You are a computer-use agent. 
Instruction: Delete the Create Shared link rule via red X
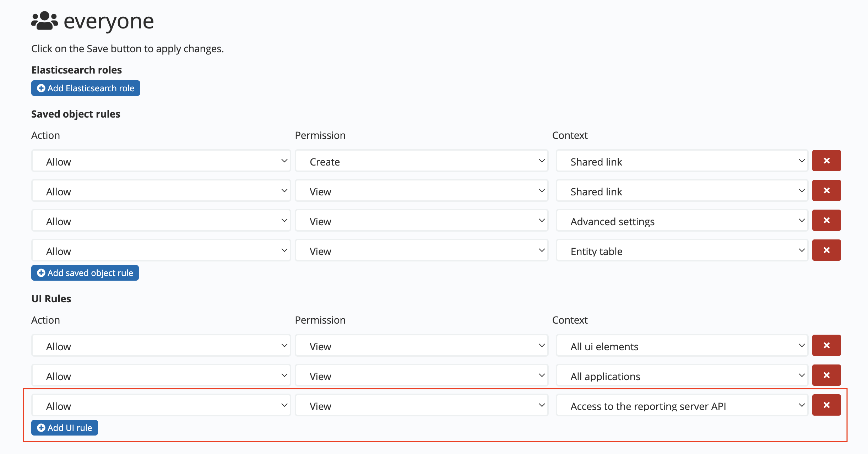pos(826,161)
